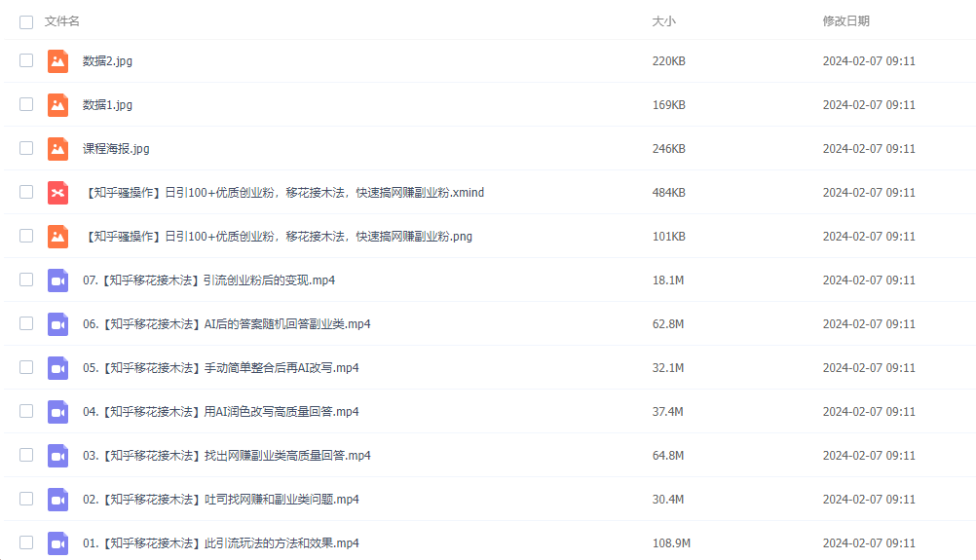Open 数据2.jpg file name link
Image resolution: width=976 pixels, height=560 pixels.
107,60
